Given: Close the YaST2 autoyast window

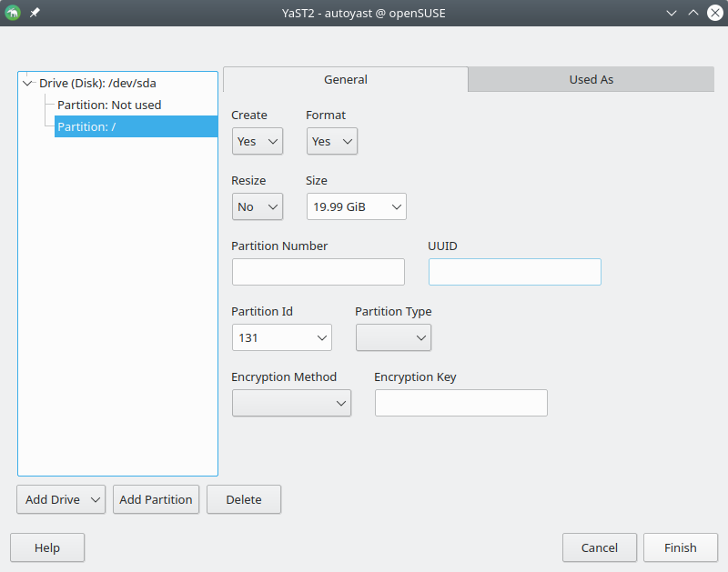Looking at the screenshot, I should tap(714, 13).
